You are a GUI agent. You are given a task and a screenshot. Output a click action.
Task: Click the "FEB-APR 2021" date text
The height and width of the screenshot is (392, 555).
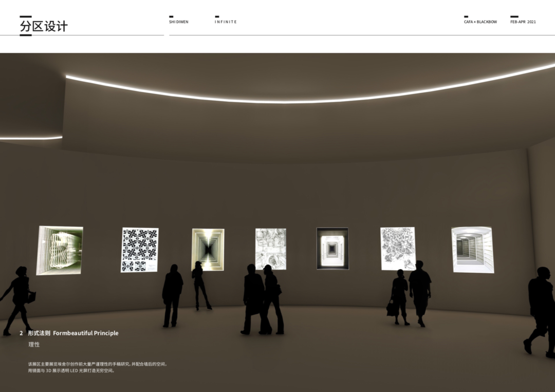523,22
